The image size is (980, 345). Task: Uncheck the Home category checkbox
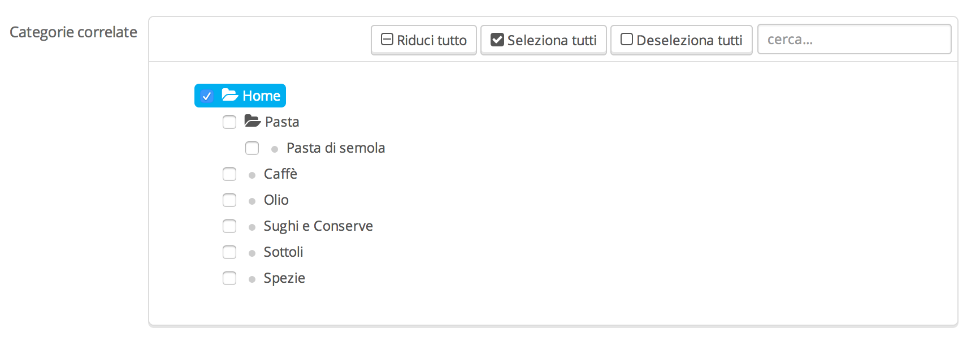[x=207, y=96]
